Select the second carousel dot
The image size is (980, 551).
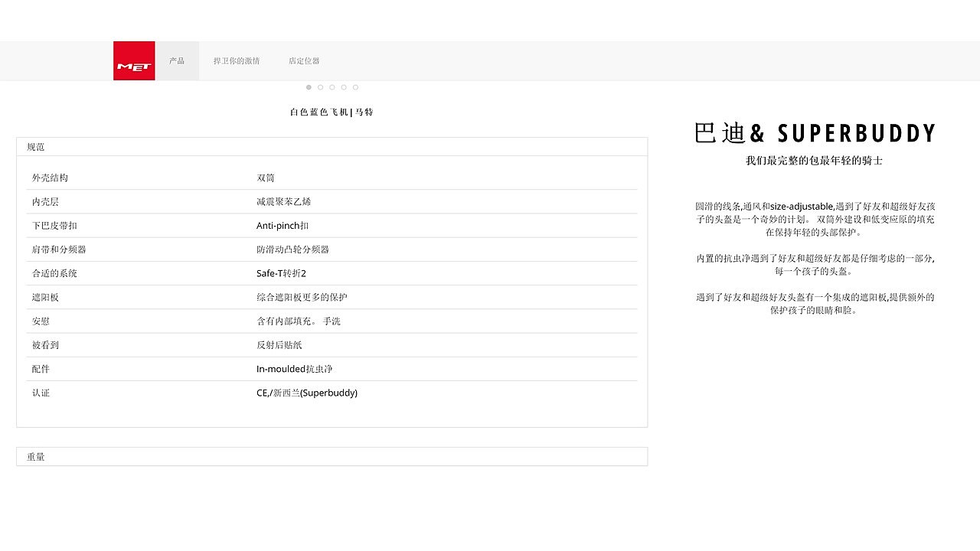tap(320, 87)
